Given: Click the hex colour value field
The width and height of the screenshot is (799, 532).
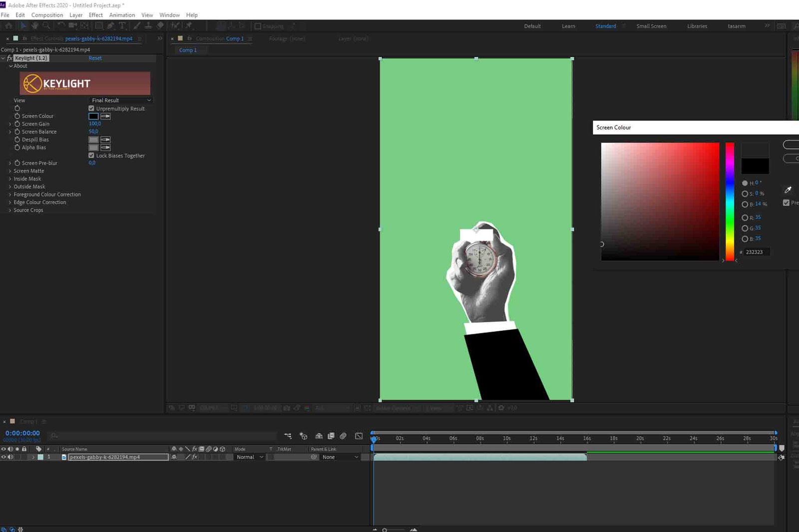Looking at the screenshot, I should pos(755,252).
